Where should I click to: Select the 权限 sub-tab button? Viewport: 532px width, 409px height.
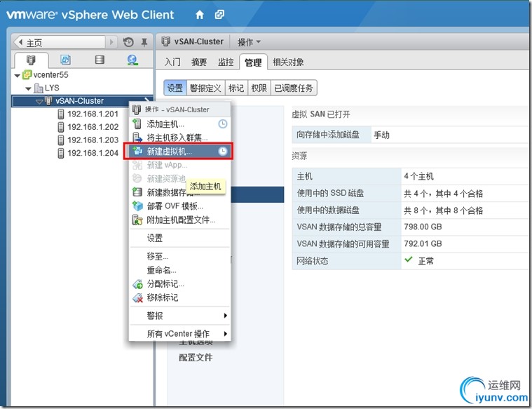(x=259, y=88)
